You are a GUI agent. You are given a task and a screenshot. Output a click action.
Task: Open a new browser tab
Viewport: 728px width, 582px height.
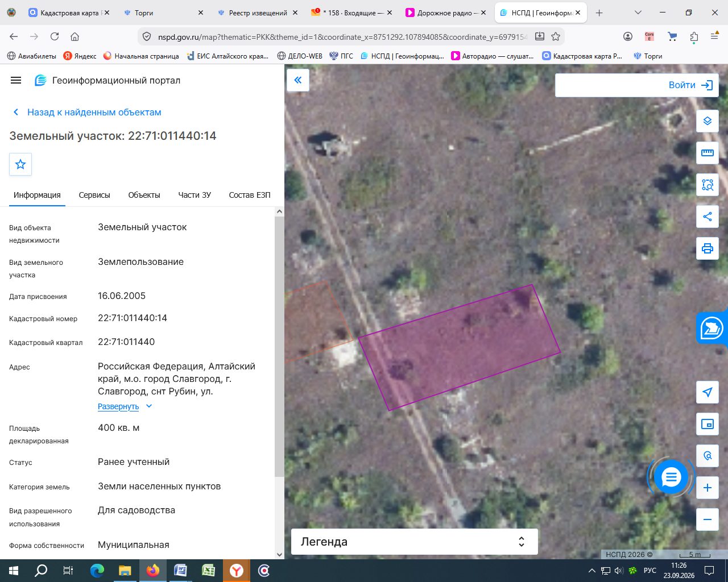tap(599, 13)
